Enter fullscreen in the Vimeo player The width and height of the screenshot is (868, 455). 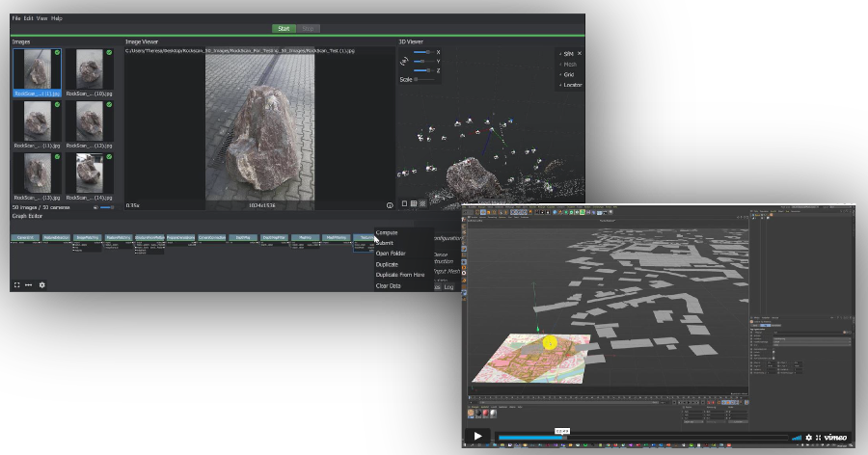point(818,438)
